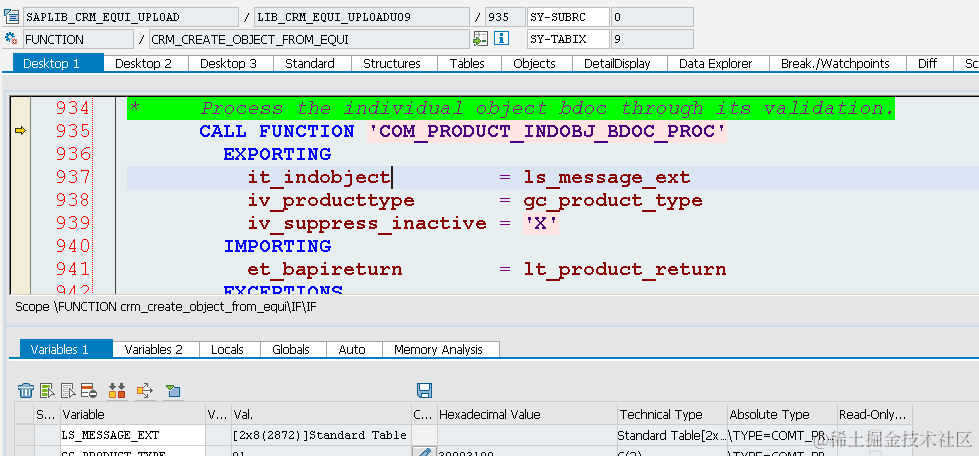979x456 pixels.
Task: Click the Val. column header
Action: (x=321, y=414)
